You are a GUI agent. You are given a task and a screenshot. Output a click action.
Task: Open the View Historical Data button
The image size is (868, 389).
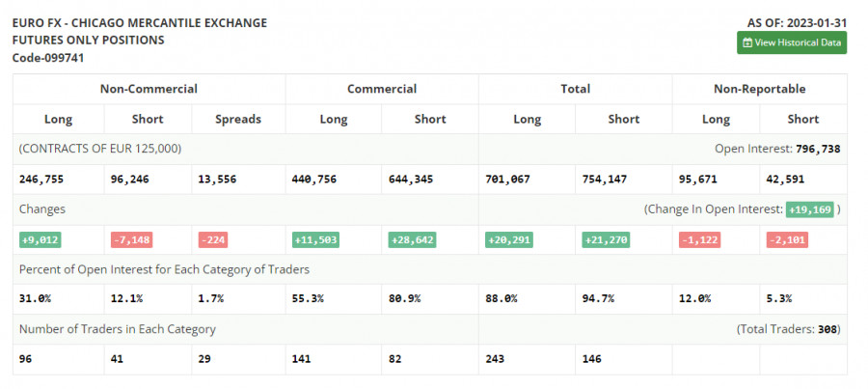click(x=792, y=42)
